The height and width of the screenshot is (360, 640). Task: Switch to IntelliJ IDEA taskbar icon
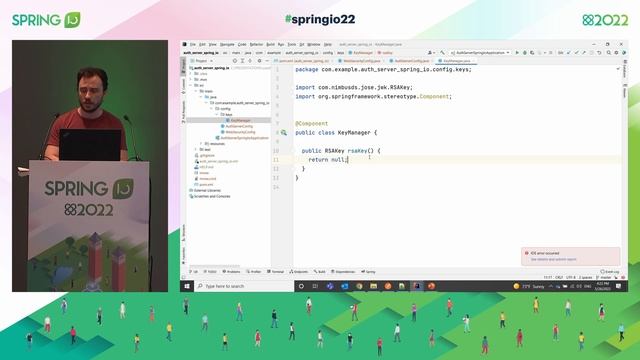pos(417,286)
